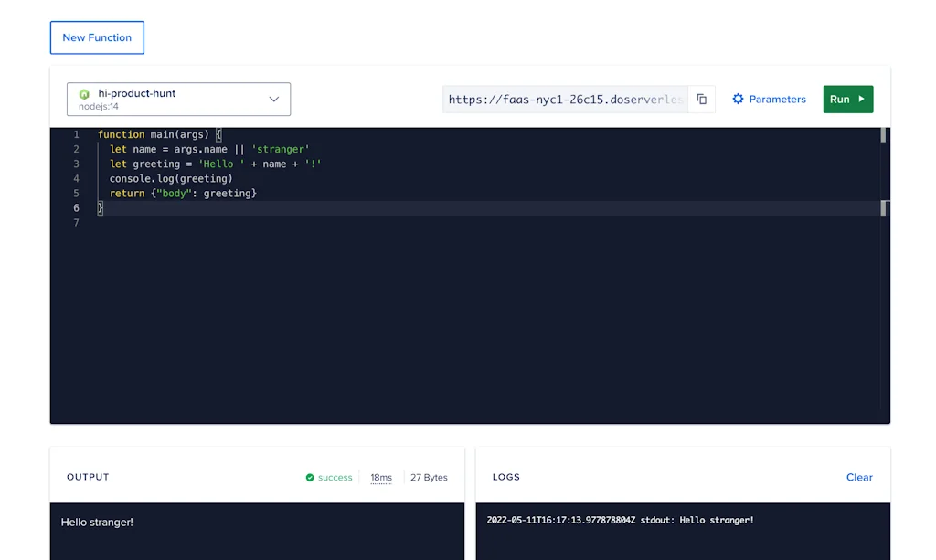Click the green Node.js runtime icon

coord(84,93)
